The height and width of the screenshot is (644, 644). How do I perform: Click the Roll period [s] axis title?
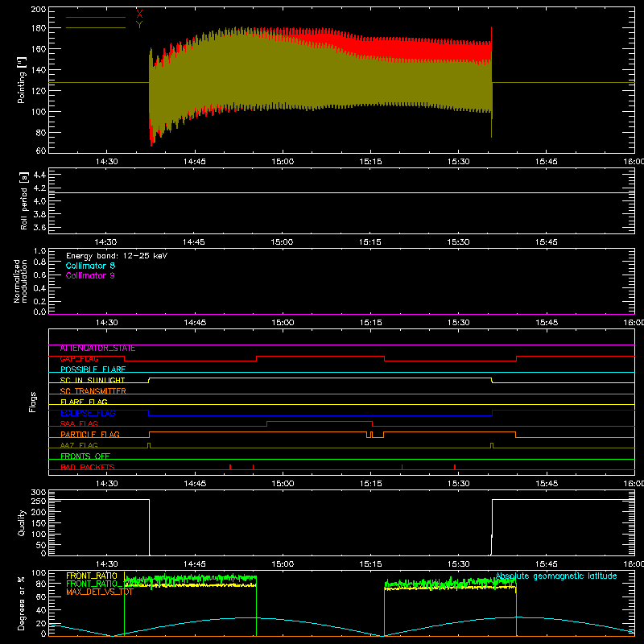point(24,200)
